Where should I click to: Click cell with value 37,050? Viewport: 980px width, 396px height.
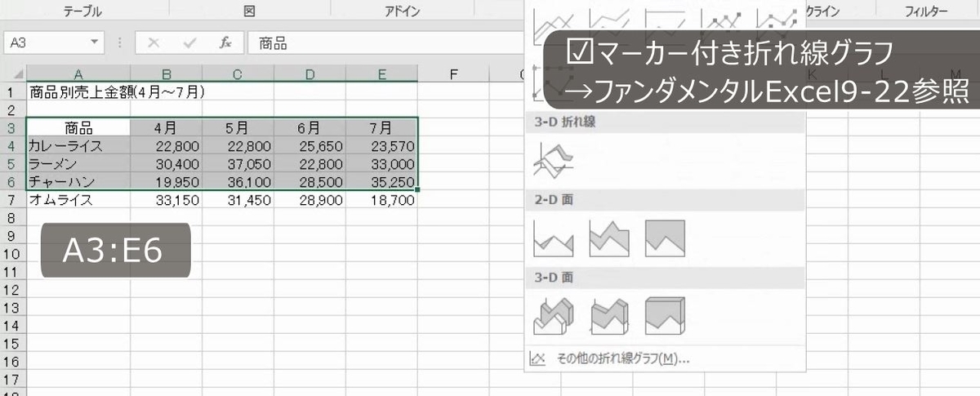pyautogui.click(x=238, y=163)
